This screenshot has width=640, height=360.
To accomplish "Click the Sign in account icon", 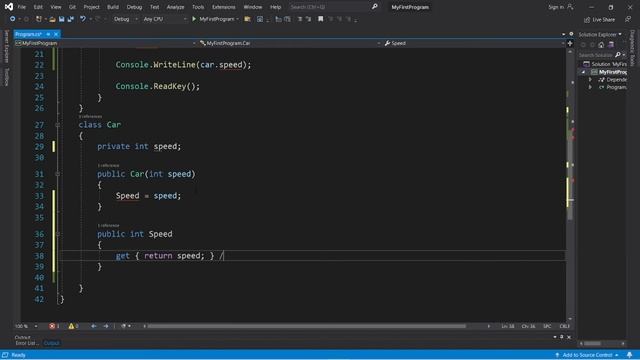I will tap(570, 7).
